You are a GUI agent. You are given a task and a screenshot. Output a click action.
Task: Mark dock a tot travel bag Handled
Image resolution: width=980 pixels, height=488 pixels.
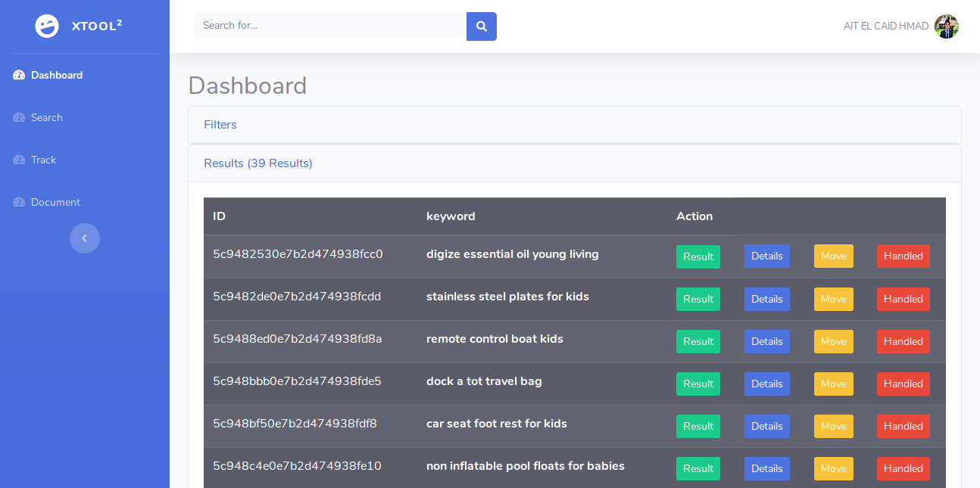point(903,384)
